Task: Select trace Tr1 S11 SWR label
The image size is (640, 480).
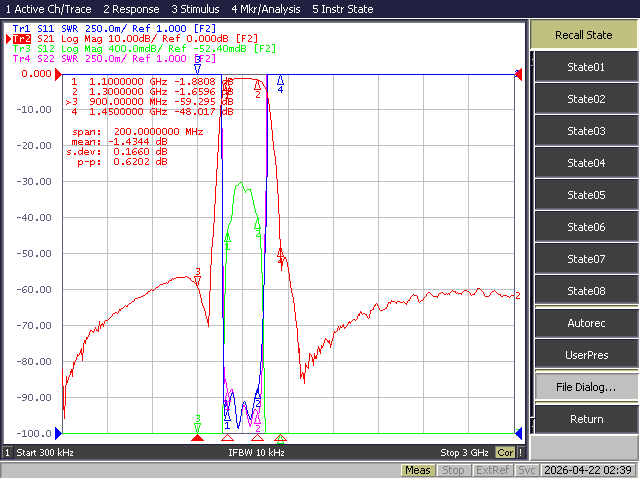Action: point(114,29)
